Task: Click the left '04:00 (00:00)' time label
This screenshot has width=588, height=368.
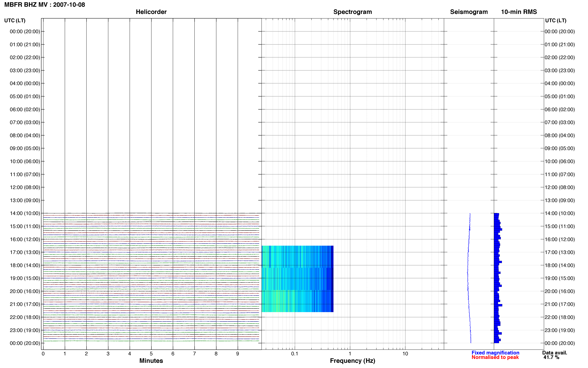Action: pyautogui.click(x=25, y=83)
